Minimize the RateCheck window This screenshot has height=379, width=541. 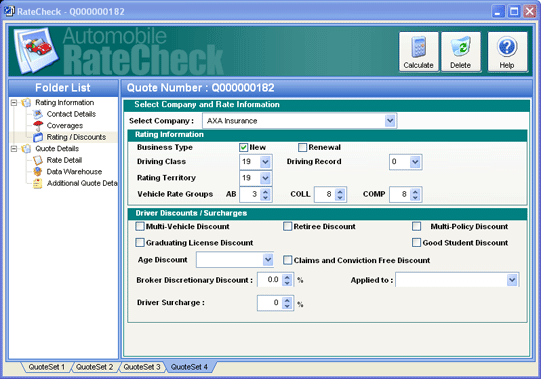498,11
